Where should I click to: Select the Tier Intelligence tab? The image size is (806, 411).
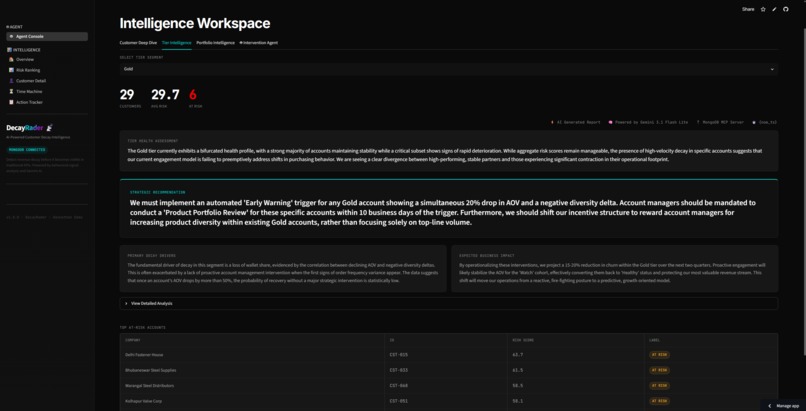(x=176, y=43)
